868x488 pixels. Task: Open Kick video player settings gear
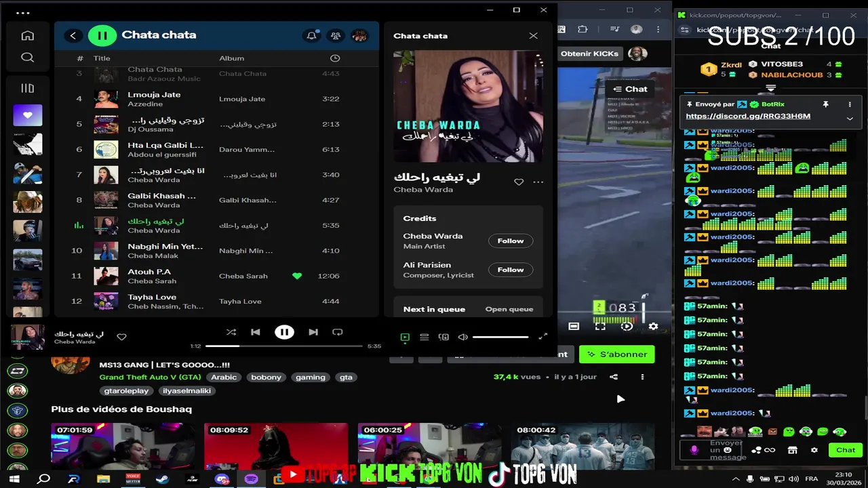(x=653, y=326)
